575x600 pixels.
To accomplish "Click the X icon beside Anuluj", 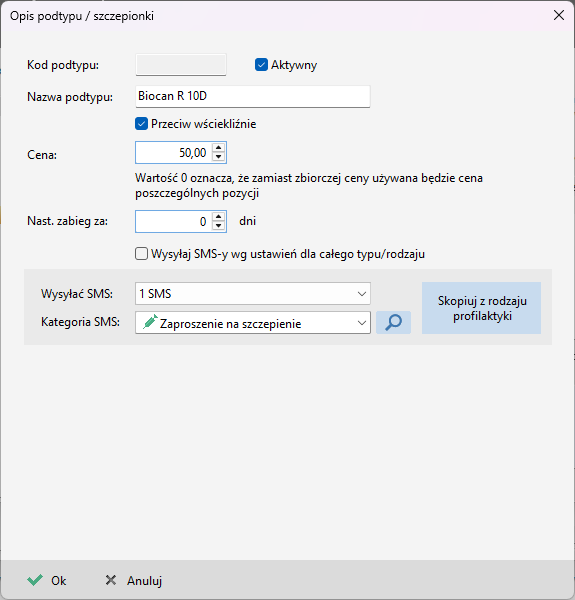I will pos(111,580).
